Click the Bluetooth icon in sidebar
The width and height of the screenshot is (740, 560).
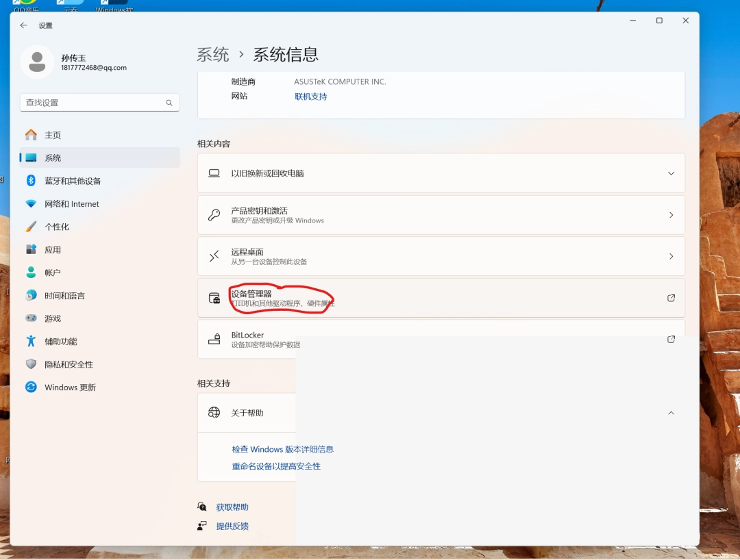pos(31,181)
